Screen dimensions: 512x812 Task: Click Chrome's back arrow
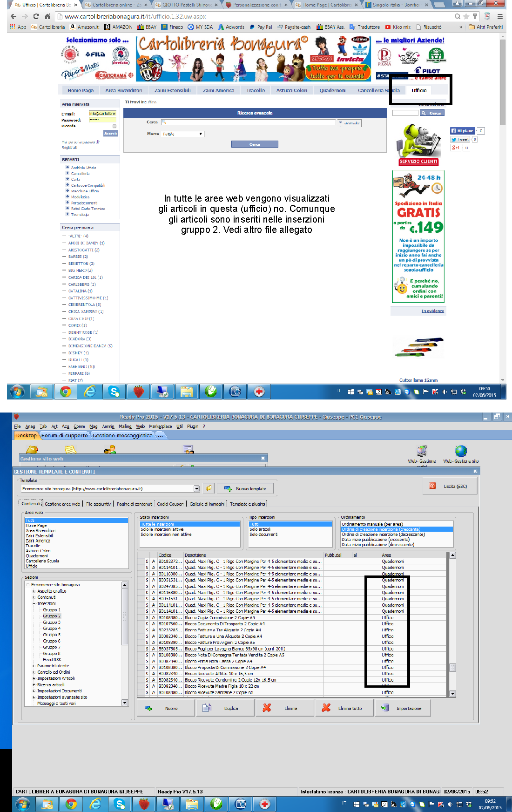(x=13, y=16)
